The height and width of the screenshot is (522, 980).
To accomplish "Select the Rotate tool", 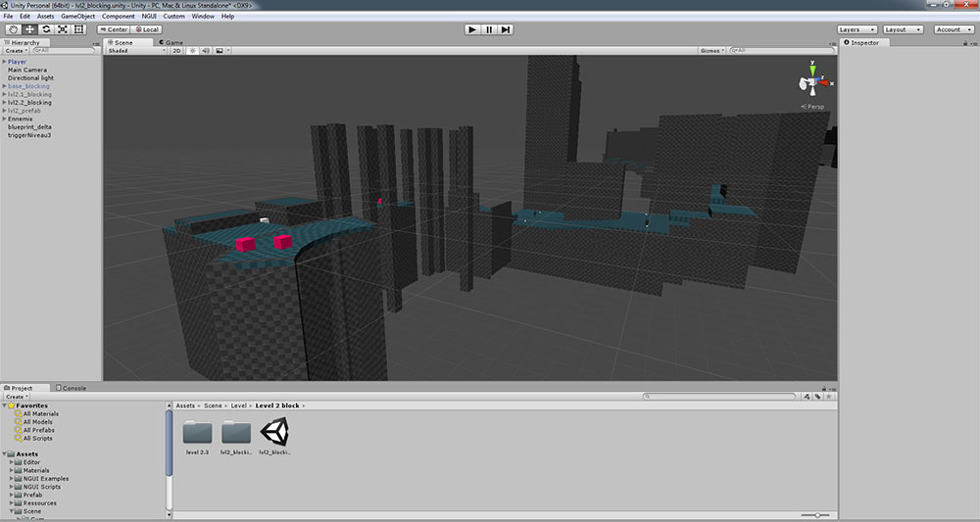I will click(46, 29).
